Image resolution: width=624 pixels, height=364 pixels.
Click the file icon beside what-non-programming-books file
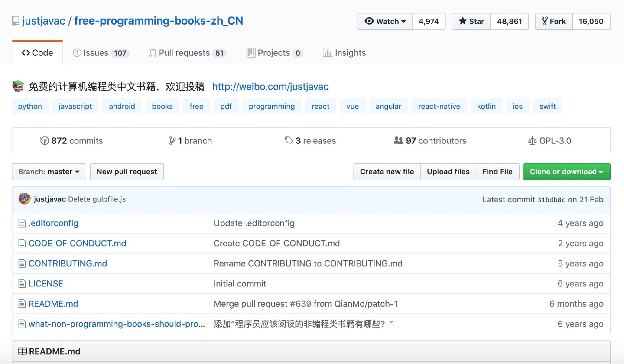pyautogui.click(x=22, y=324)
